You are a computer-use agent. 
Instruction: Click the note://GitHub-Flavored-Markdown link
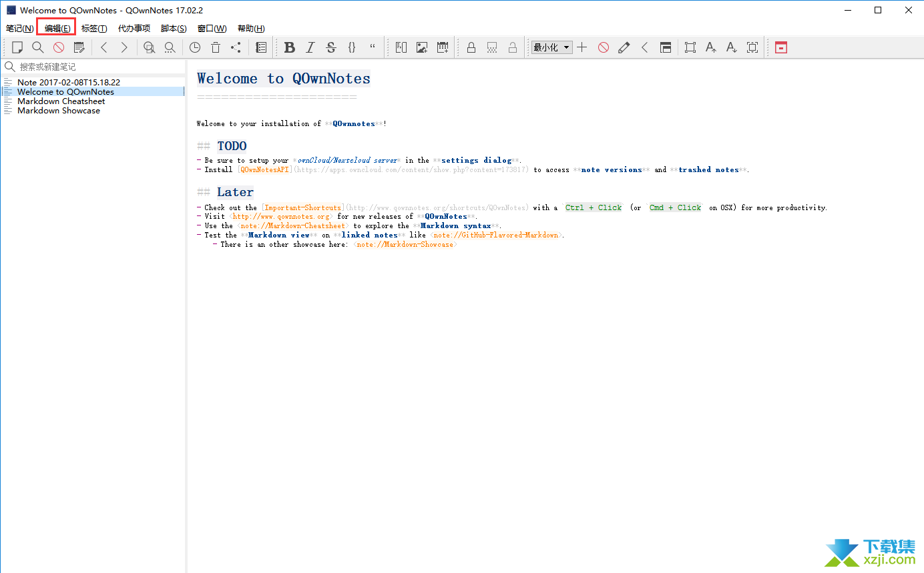497,235
